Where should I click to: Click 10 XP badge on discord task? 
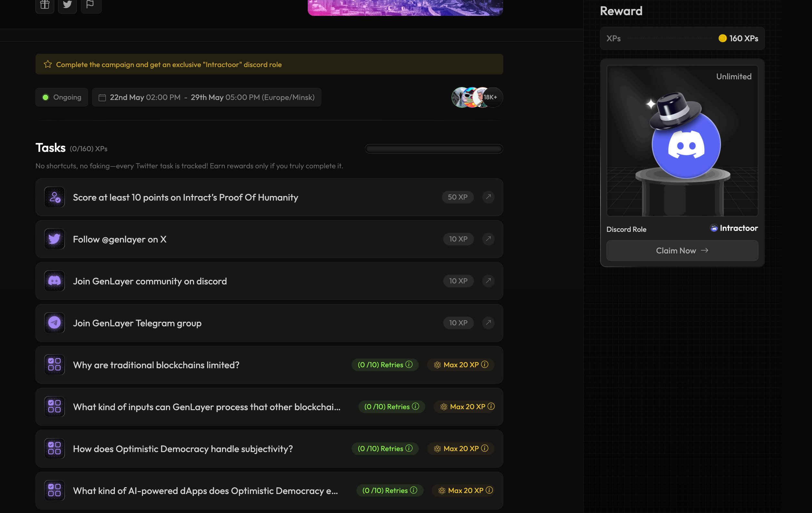(x=458, y=281)
